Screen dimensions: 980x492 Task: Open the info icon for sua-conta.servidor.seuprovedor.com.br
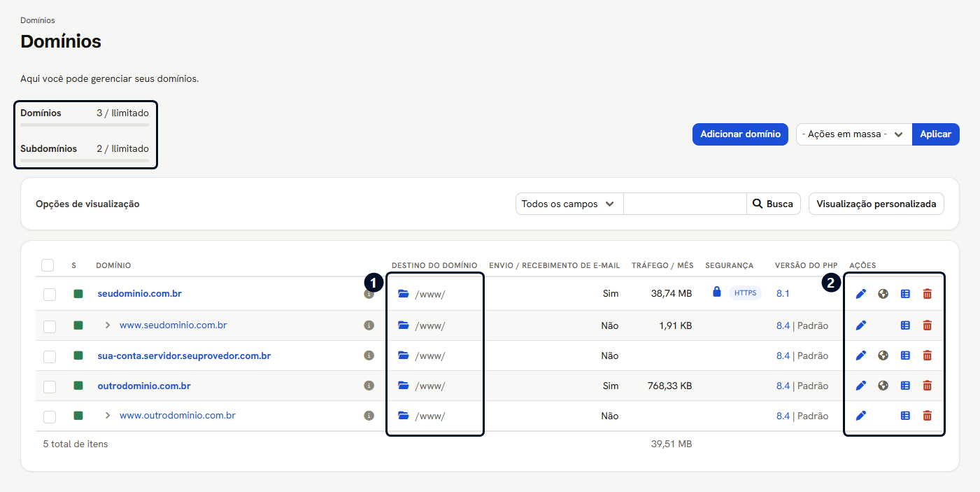[x=369, y=356]
